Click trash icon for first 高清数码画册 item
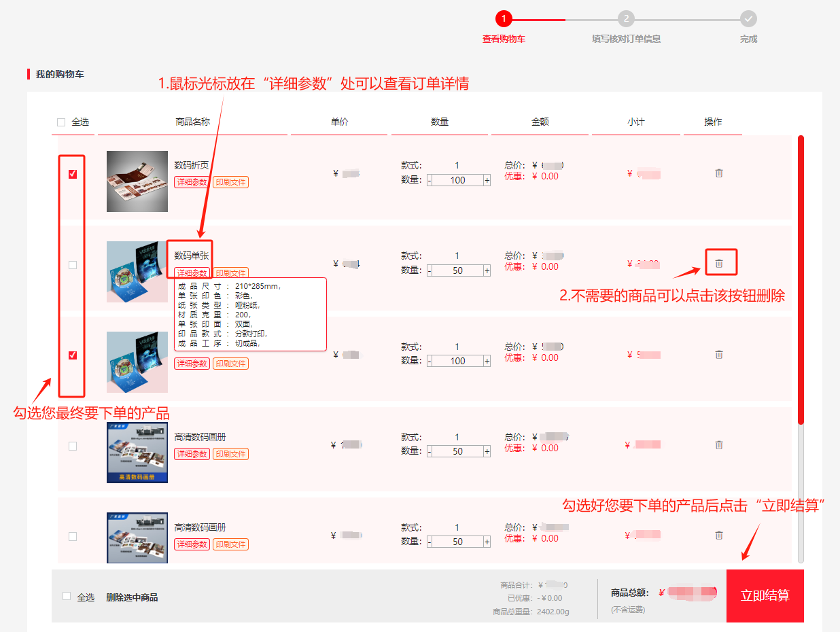The image size is (840, 632). [719, 444]
